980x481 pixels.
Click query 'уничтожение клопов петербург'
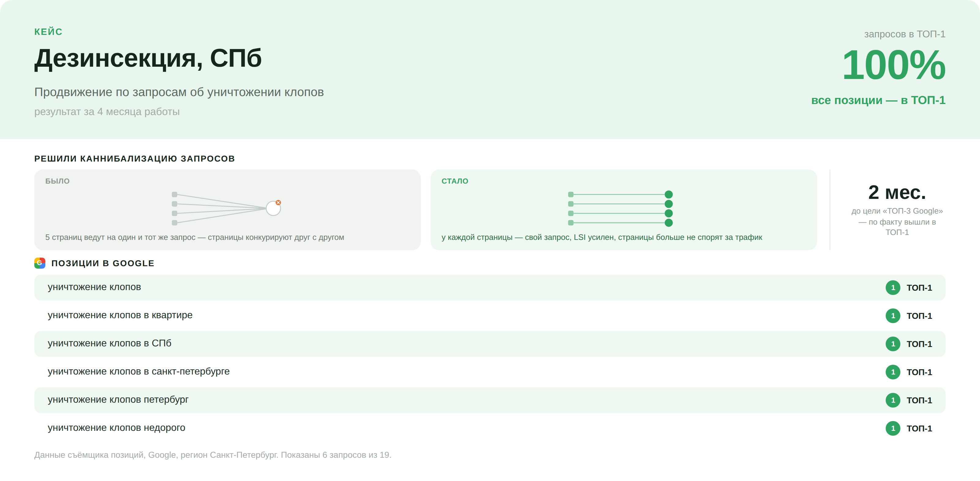point(118,400)
